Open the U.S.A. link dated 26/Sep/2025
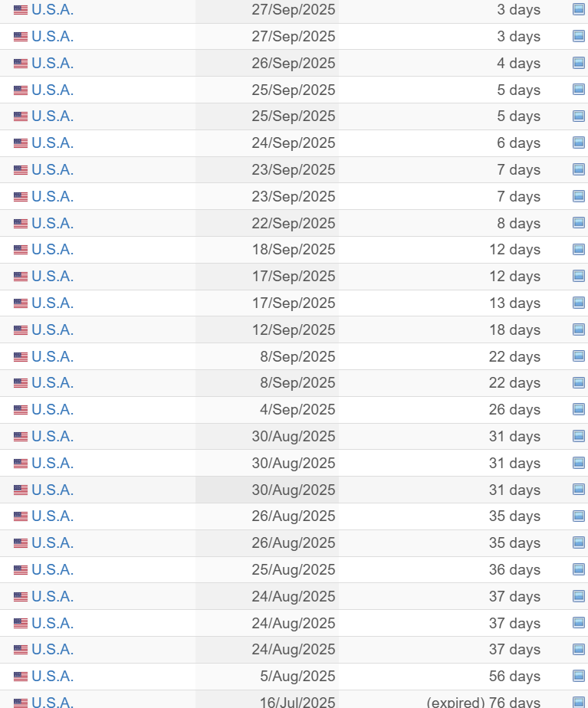588x708 pixels. (53, 63)
